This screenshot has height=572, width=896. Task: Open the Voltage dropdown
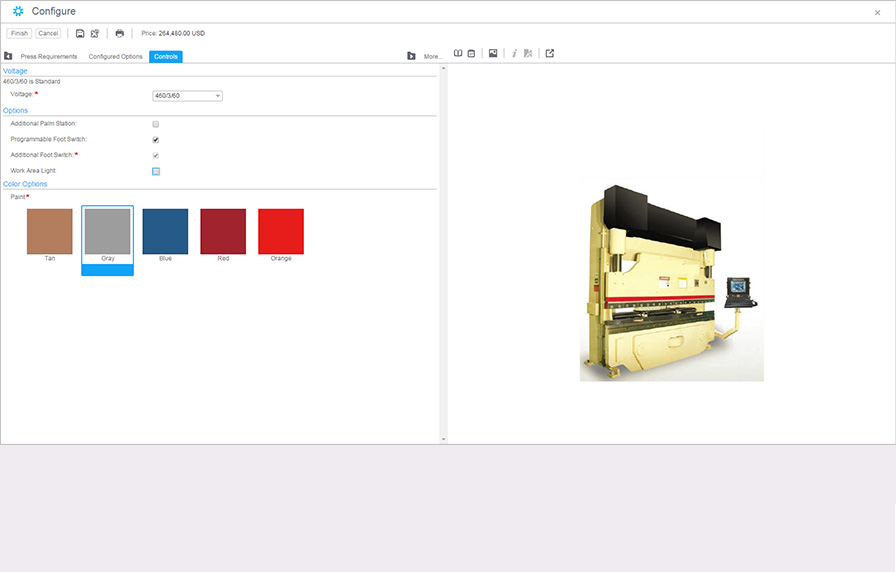coord(187,96)
